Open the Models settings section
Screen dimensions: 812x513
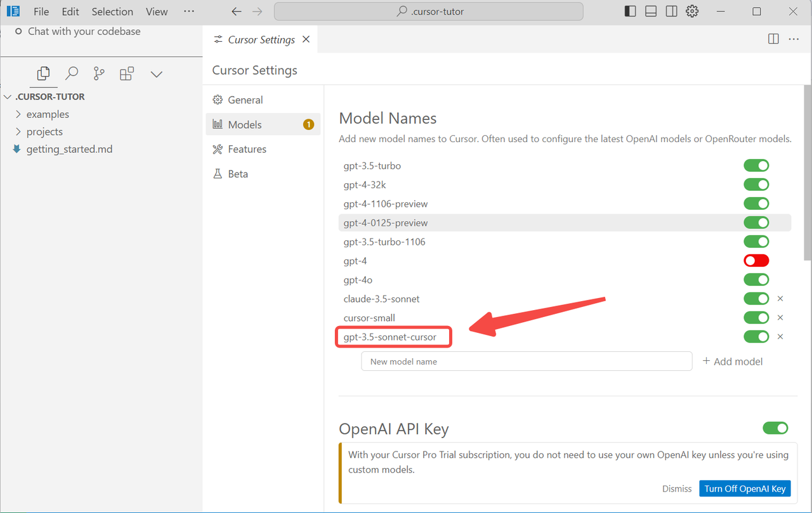[x=263, y=125]
